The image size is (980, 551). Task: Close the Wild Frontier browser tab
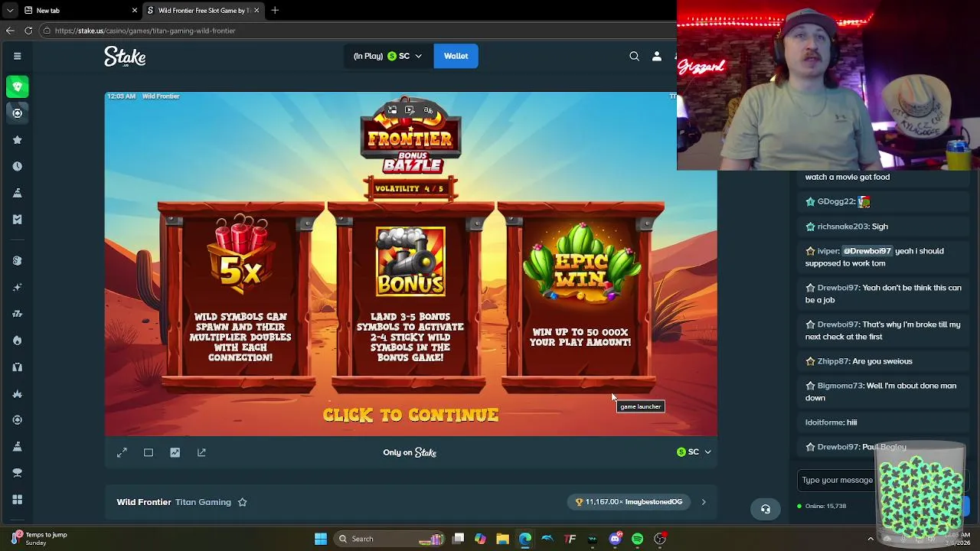[257, 10]
